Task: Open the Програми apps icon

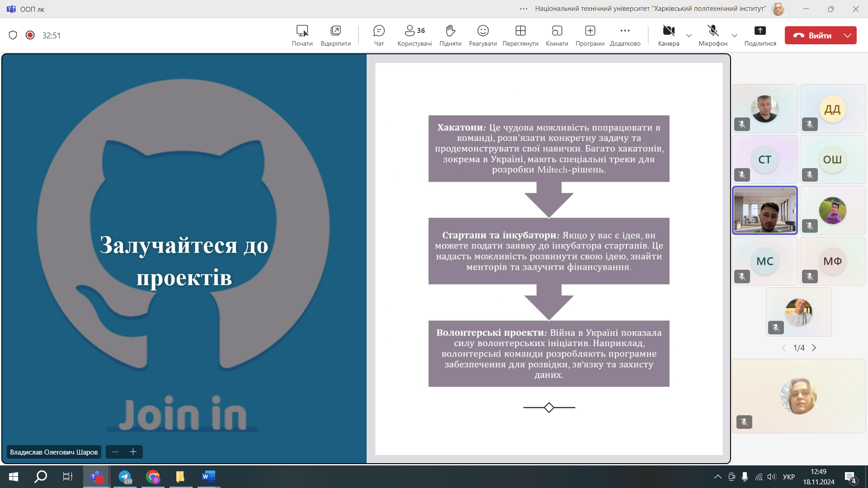Action: click(590, 35)
